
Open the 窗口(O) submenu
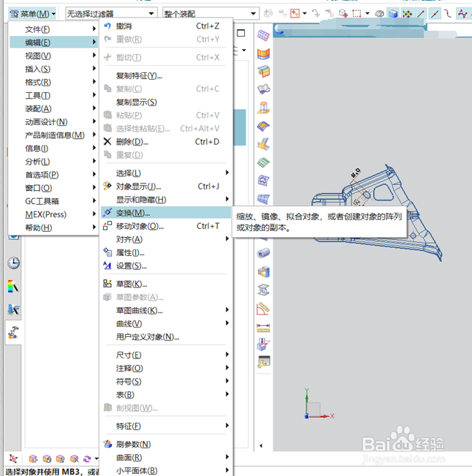53,188
